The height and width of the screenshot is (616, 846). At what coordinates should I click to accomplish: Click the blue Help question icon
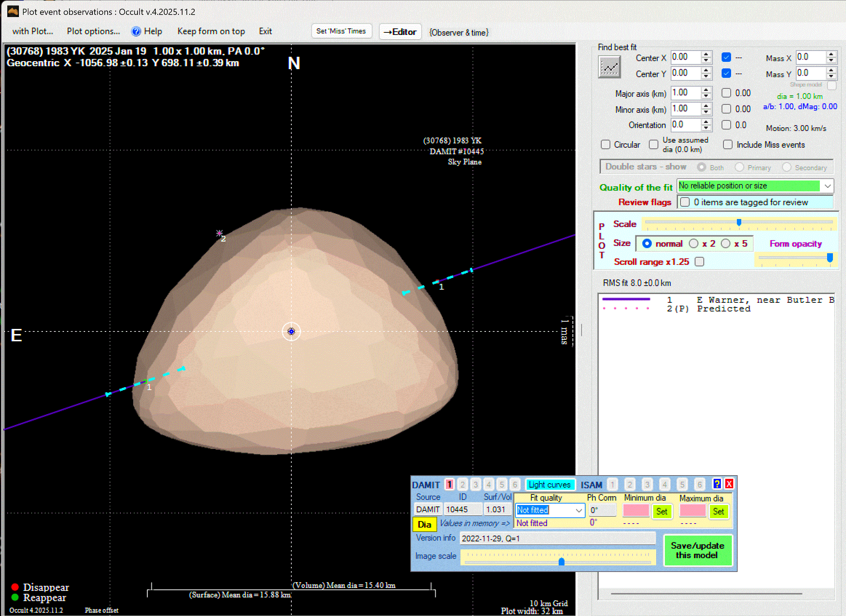click(x=136, y=31)
